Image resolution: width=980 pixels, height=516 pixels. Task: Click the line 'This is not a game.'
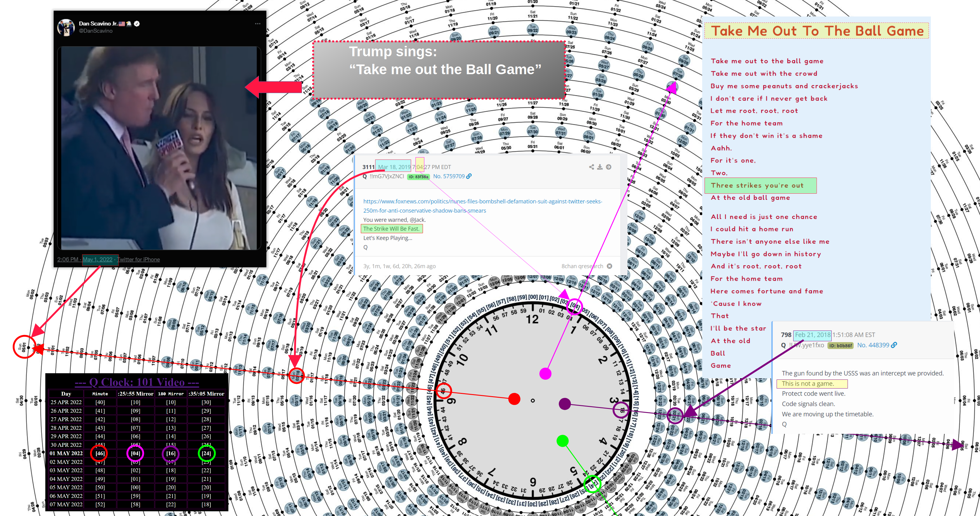(x=808, y=384)
